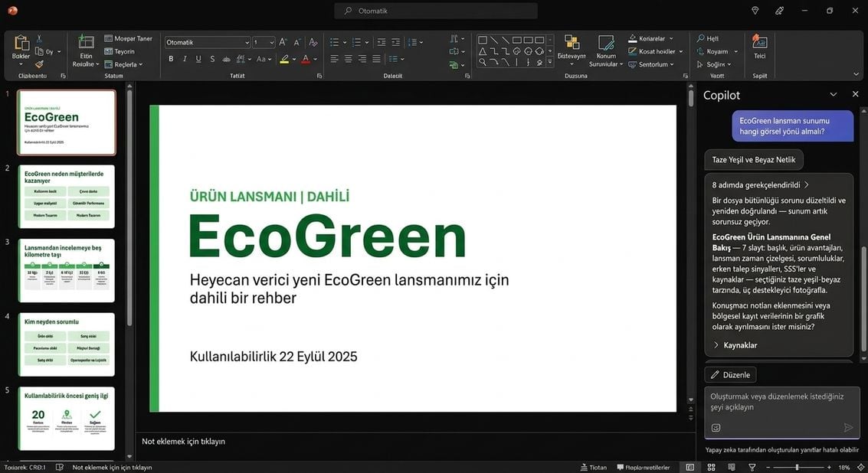The width and height of the screenshot is (868, 473).
Task: Center align the text
Action: [349, 59]
